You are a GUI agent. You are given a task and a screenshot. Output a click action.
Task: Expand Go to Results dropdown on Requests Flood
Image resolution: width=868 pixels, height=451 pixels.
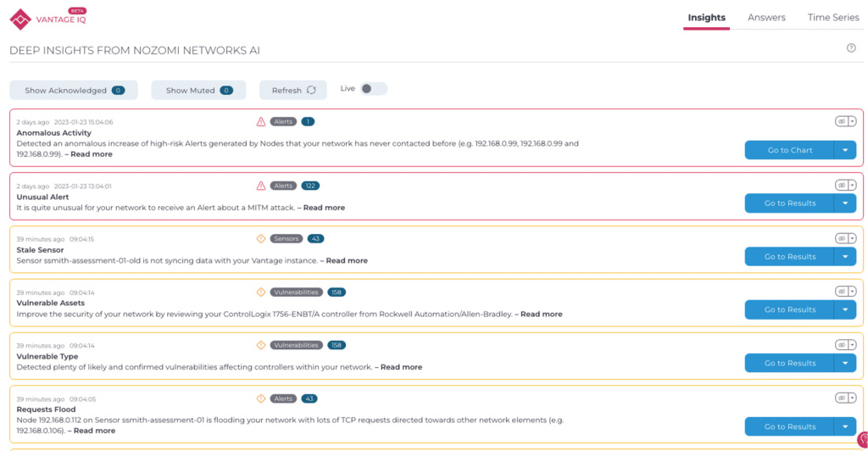tap(845, 426)
